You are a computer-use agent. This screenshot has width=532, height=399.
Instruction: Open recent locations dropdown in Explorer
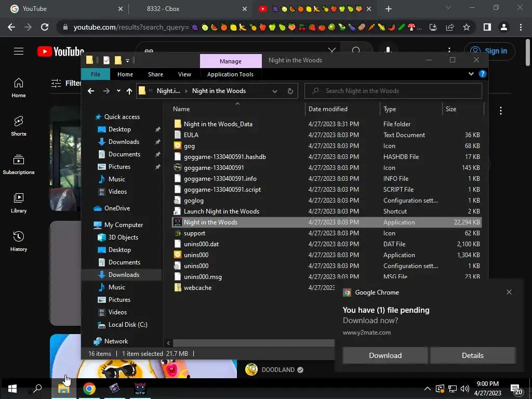tap(118, 91)
